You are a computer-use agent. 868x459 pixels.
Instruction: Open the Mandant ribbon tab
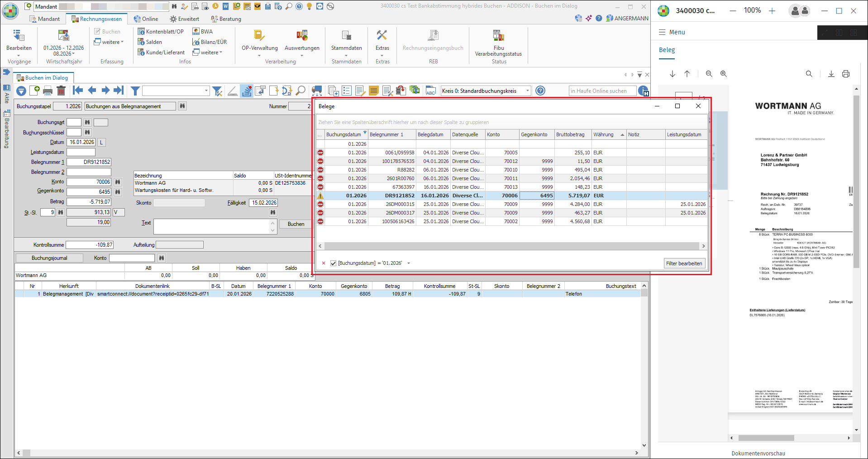pyautogui.click(x=44, y=19)
